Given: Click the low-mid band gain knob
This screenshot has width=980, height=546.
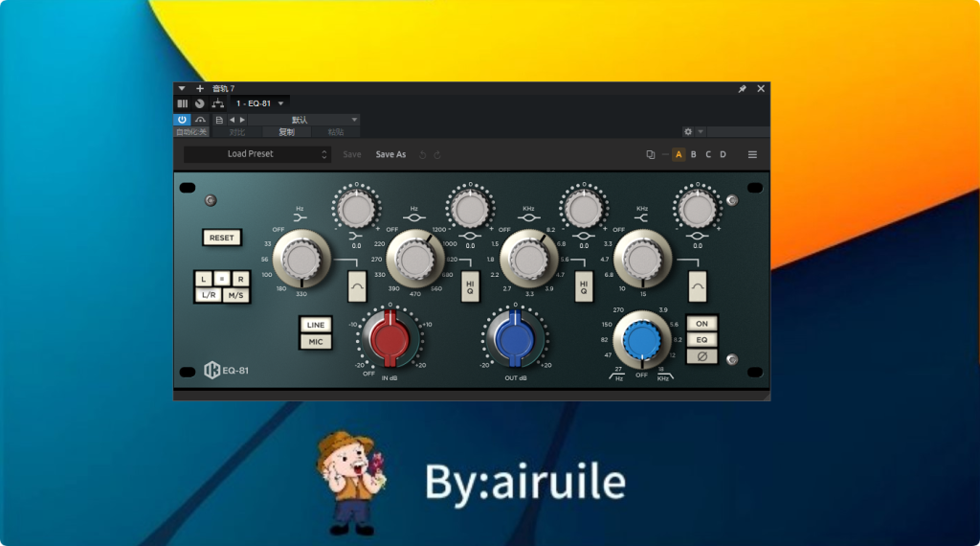Looking at the screenshot, I should tap(470, 208).
